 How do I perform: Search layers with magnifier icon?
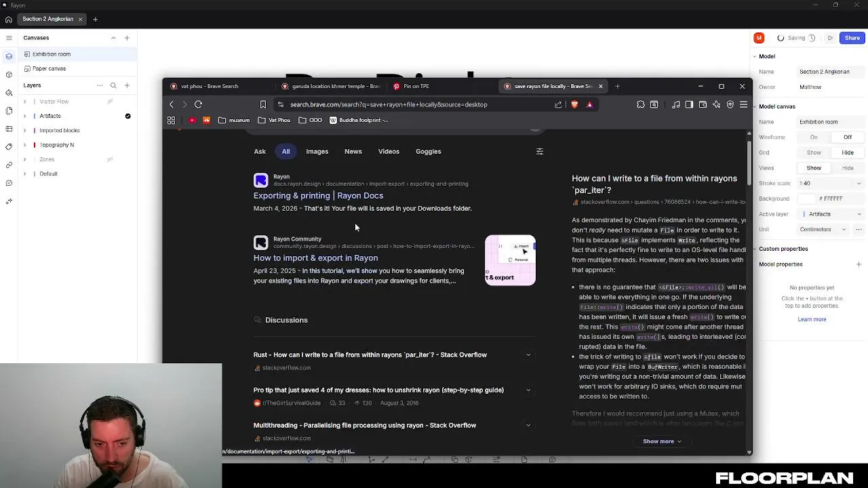[x=113, y=85]
